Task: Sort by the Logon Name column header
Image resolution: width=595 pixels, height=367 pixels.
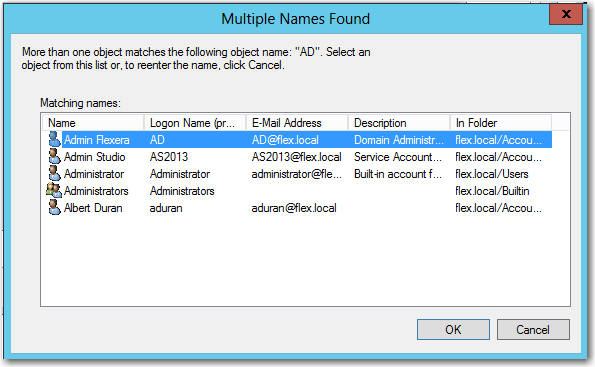Action: [x=195, y=123]
